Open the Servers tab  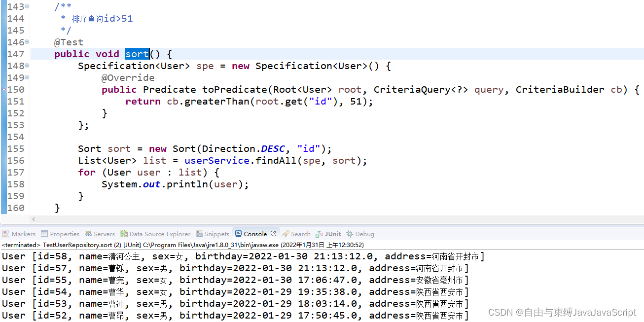click(x=100, y=234)
